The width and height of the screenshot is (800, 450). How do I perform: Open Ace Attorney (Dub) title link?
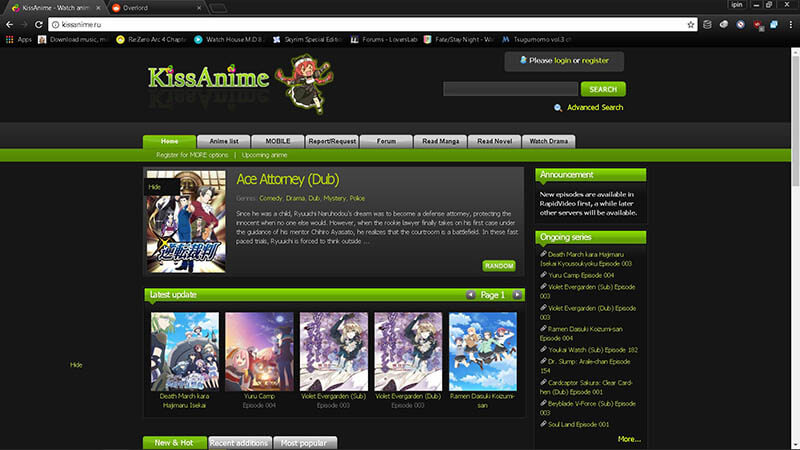(288, 179)
